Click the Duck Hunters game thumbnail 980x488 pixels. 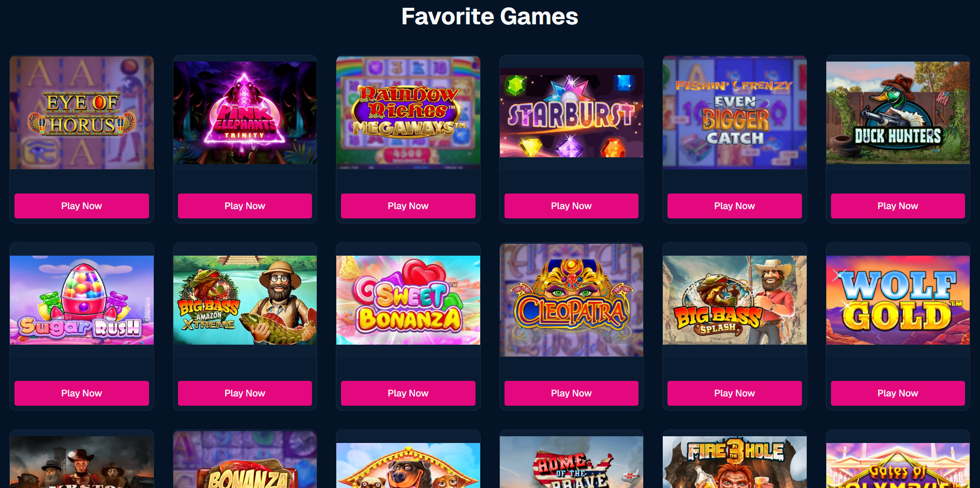point(898,113)
